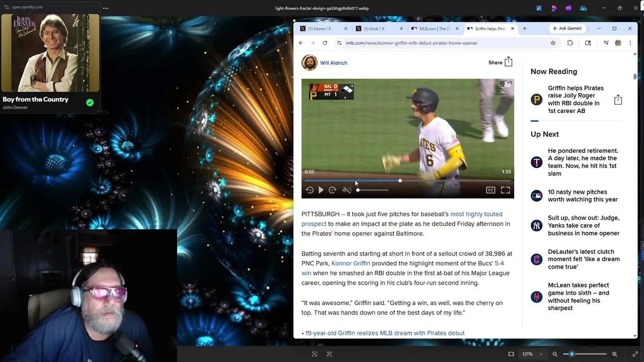Rewind the video with the replay icon
The width and height of the screenshot is (644, 362).
tap(310, 190)
